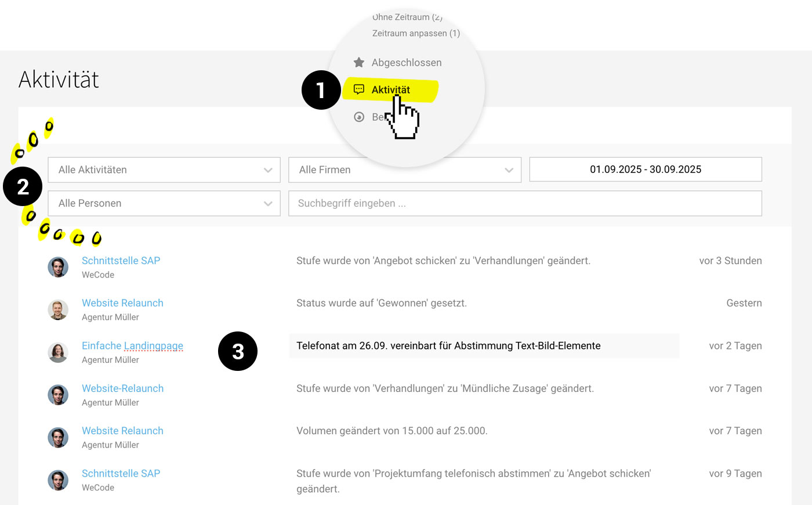Select the Abgeschlossen filter entry
The height and width of the screenshot is (505, 812).
[408, 62]
